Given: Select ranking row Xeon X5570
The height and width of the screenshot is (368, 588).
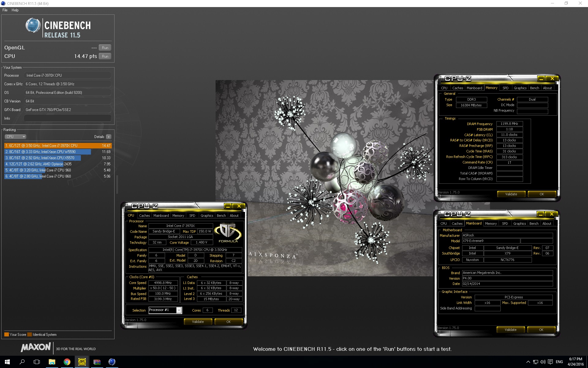Looking at the screenshot, I should (x=58, y=158).
